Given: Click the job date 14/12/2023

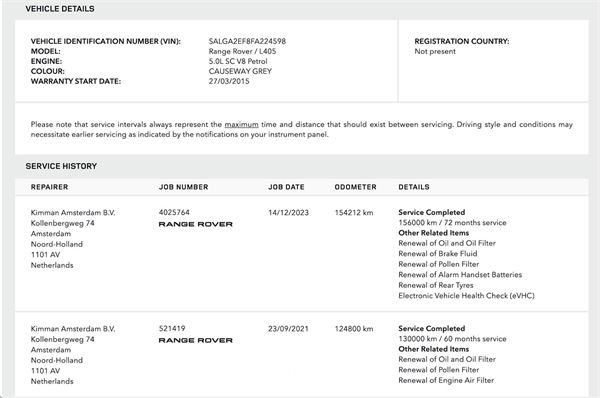Looking at the screenshot, I should (288, 213).
